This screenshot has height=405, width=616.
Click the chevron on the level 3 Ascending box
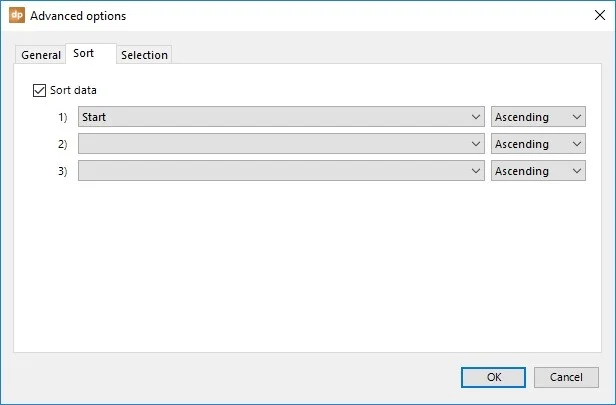577,171
